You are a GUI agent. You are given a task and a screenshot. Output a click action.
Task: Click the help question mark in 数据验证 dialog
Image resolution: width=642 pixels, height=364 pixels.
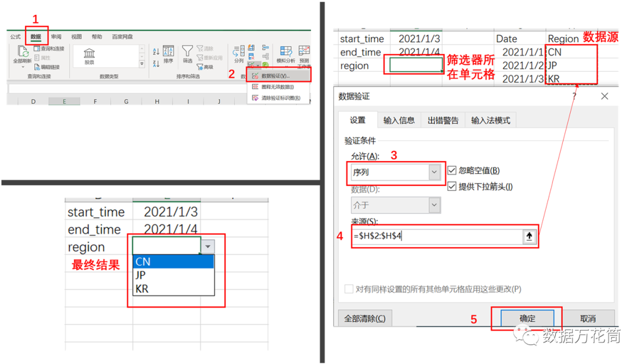click(x=574, y=96)
